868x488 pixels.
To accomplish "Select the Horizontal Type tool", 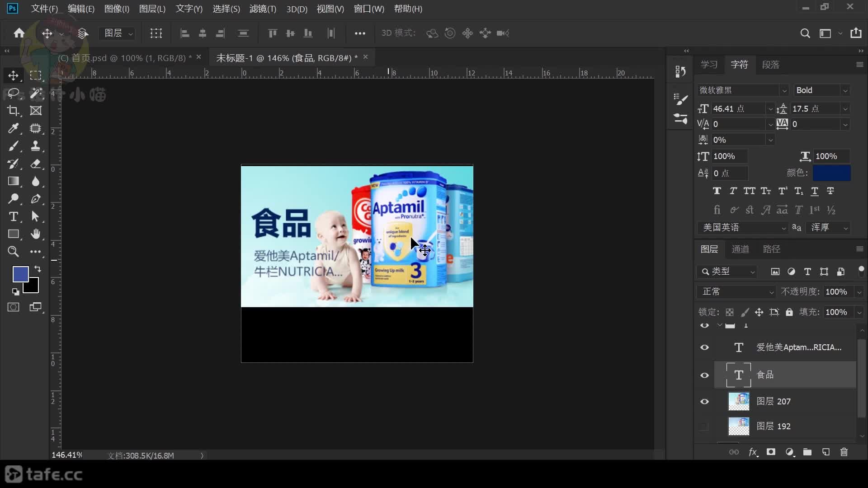I will pos(13,216).
